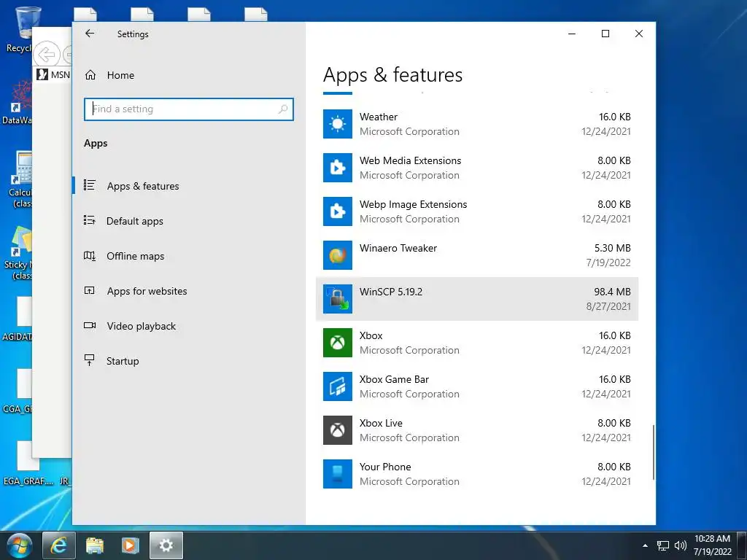The width and height of the screenshot is (747, 560).
Task: Click the back arrow in the background browser window
Action: [x=47, y=55]
